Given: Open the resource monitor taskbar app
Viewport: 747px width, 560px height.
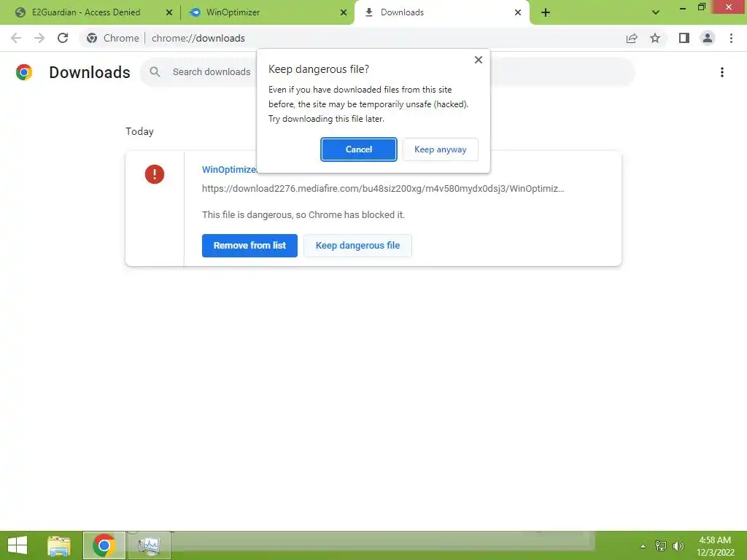Looking at the screenshot, I should 149,545.
